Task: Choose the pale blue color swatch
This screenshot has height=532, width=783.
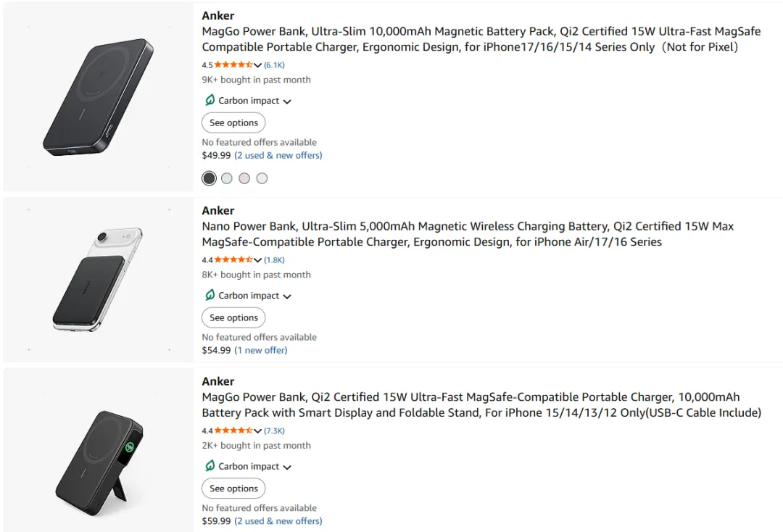Action: click(x=227, y=178)
